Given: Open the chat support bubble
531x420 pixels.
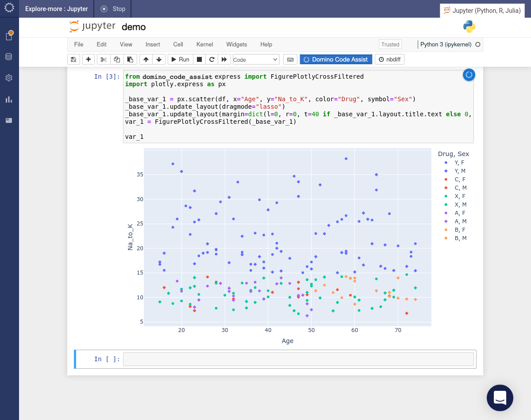Looking at the screenshot, I should pos(500,398).
